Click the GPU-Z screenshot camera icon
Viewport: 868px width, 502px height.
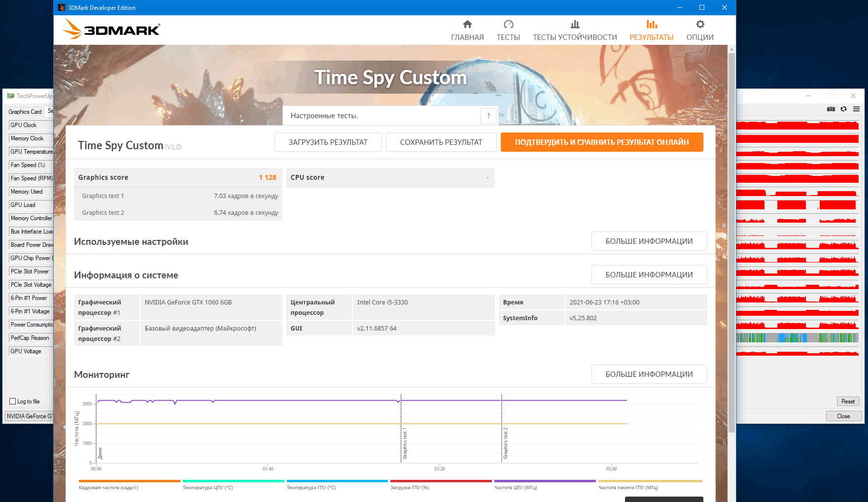[x=831, y=109]
